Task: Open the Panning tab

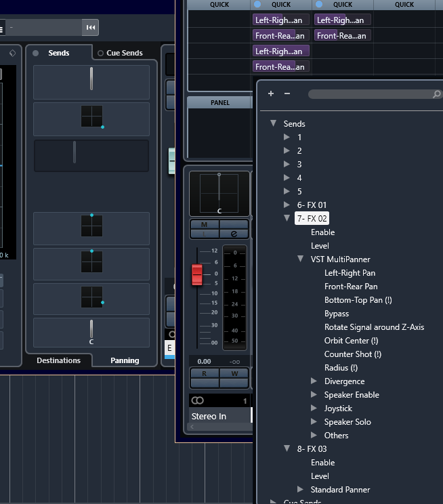Action: 125,360
